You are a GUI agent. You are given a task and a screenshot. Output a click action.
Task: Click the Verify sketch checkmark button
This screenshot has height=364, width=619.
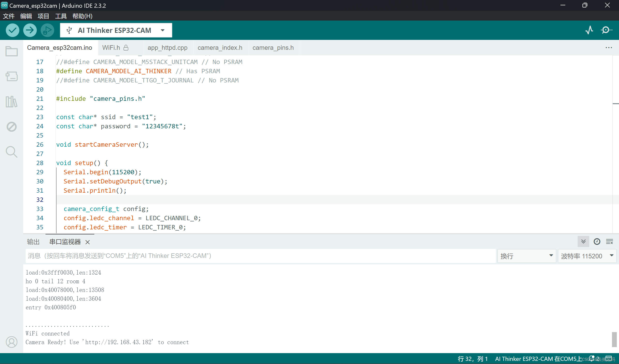pos(12,30)
